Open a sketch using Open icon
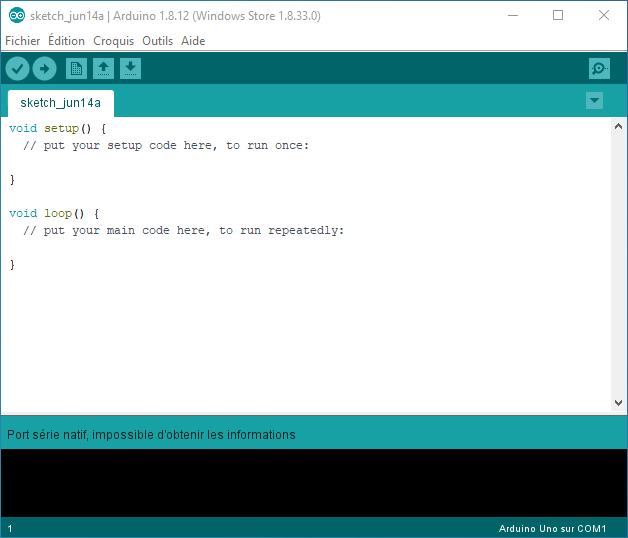This screenshot has height=538, width=628. [x=103, y=68]
